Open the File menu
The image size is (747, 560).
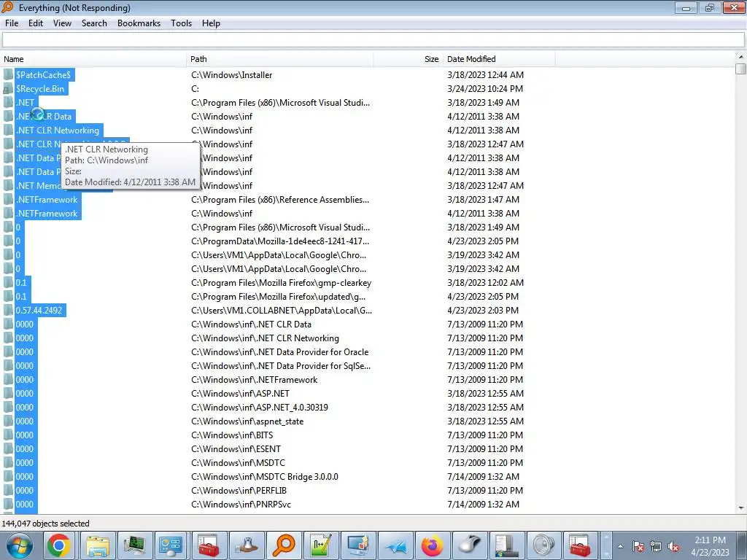click(x=12, y=23)
